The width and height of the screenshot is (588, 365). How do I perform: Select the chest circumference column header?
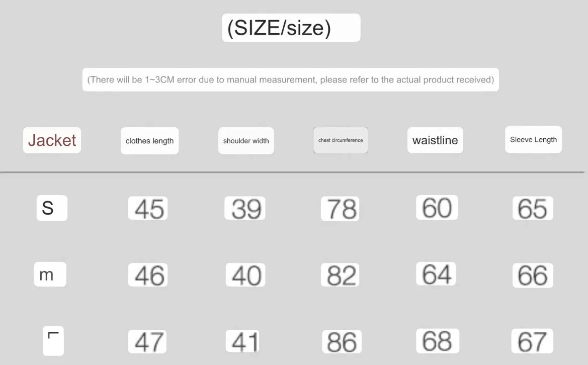point(341,140)
